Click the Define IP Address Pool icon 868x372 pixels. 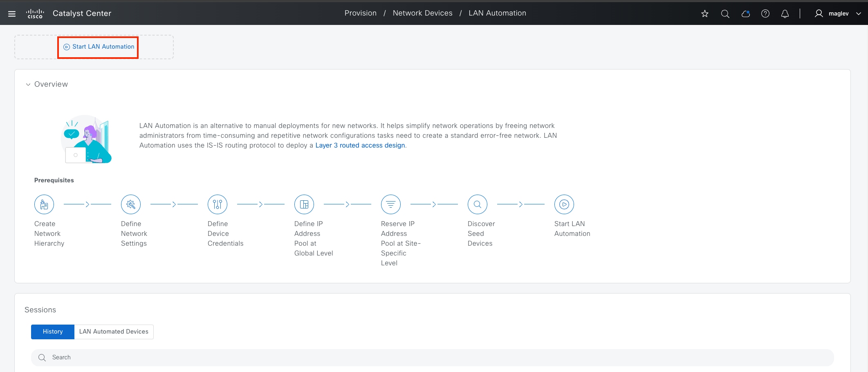tap(304, 204)
